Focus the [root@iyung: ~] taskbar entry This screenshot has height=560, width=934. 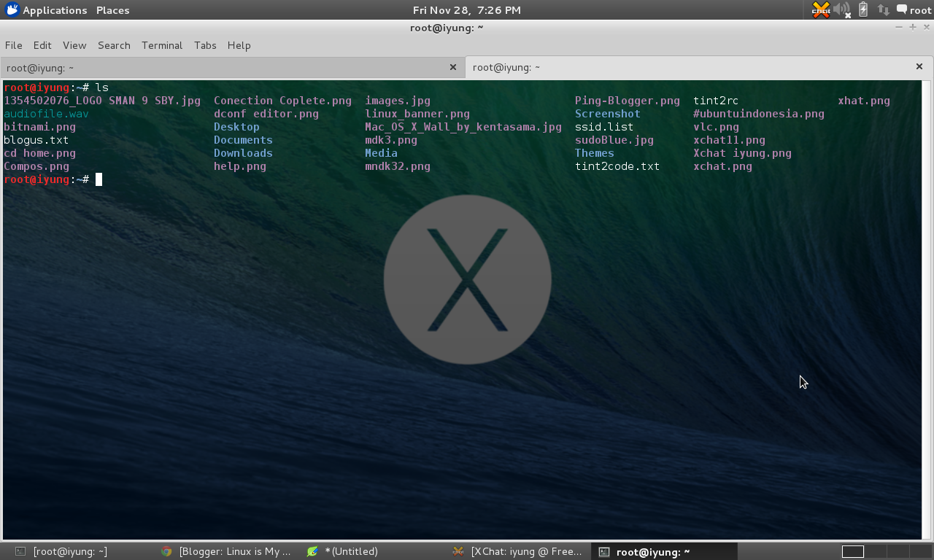tap(69, 551)
